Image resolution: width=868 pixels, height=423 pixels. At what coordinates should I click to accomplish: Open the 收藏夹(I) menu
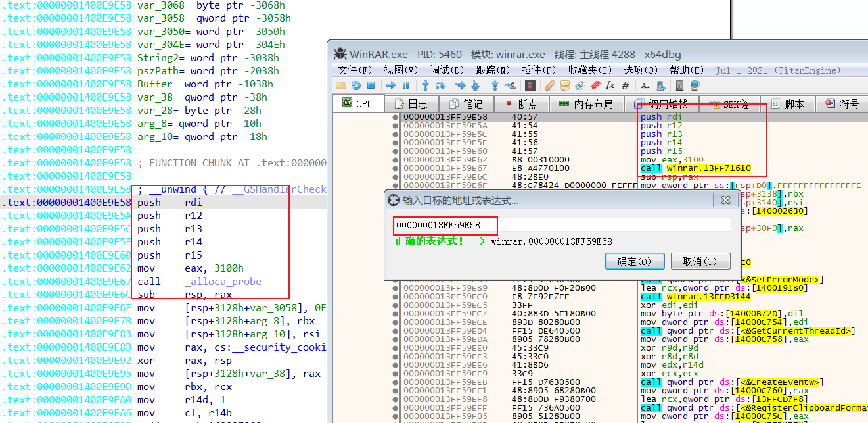coord(590,70)
